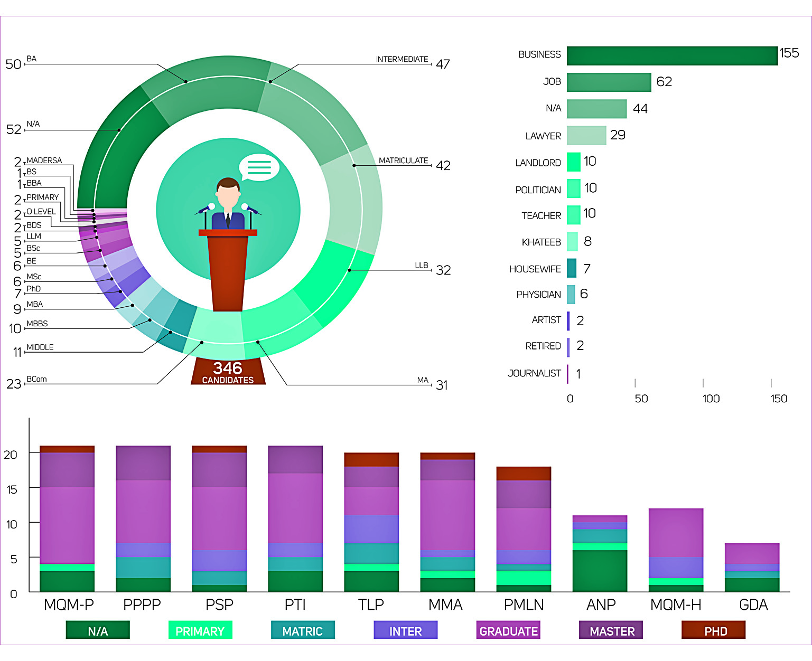
Task: Select the 346 Candidates banner
Action: pos(228,372)
